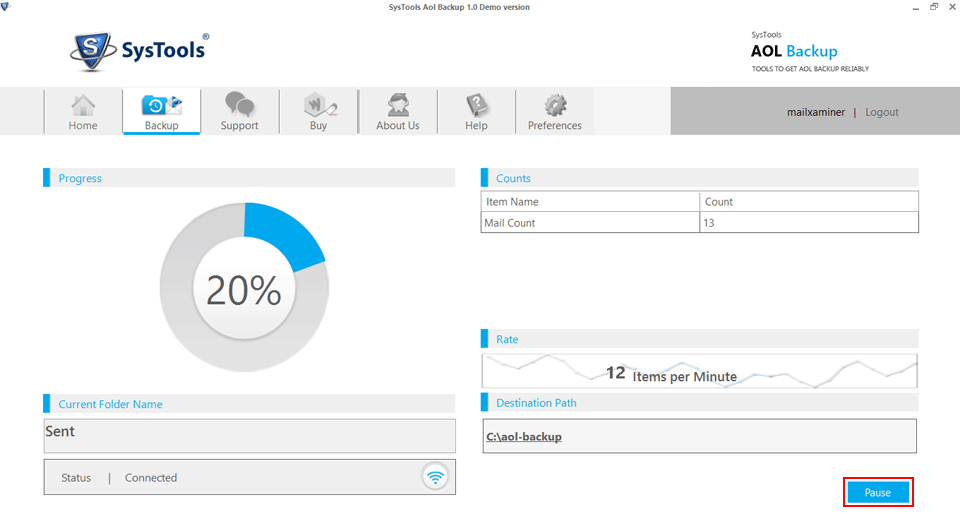Click the Mail Count row cell
960x514 pixels.
(590, 223)
